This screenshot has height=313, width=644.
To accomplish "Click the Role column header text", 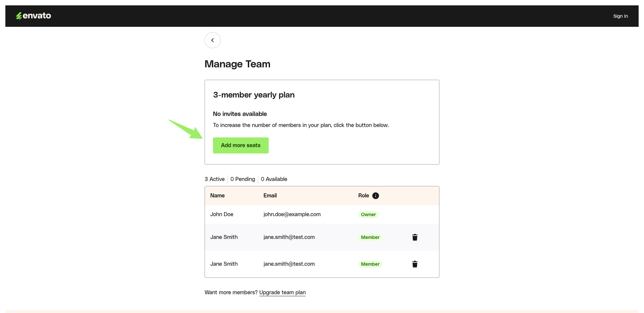I will tap(363, 195).
